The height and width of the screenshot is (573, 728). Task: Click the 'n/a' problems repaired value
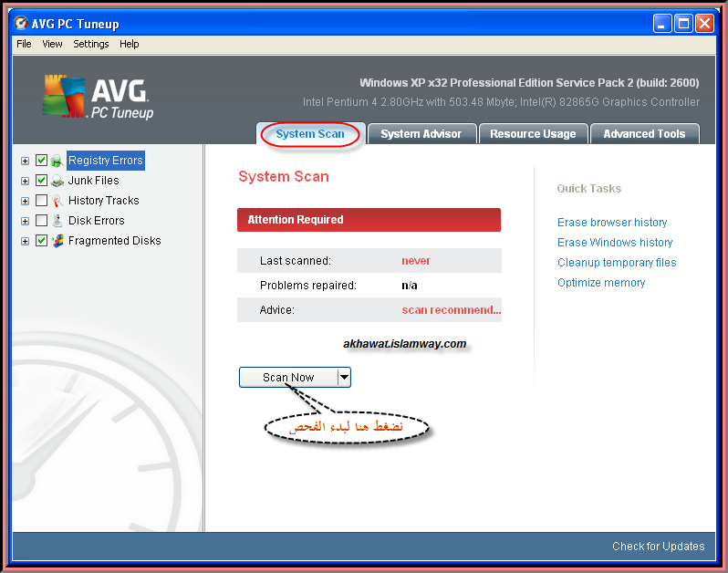(410, 285)
